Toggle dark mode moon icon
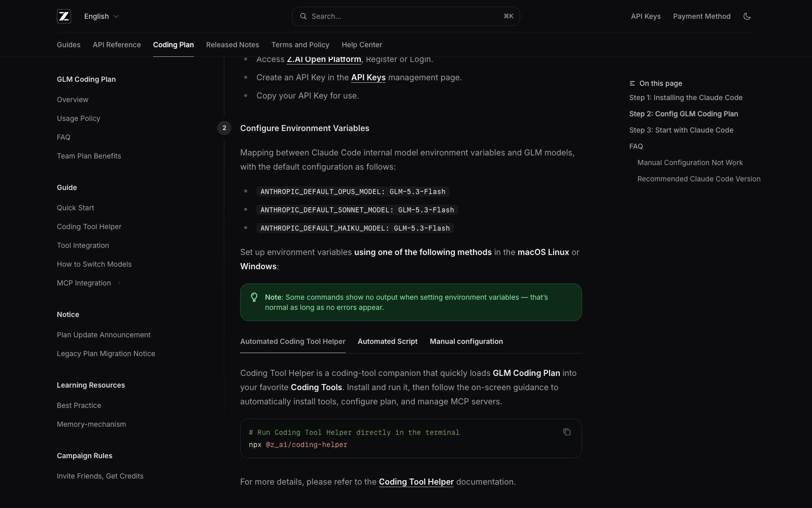 tap(747, 16)
